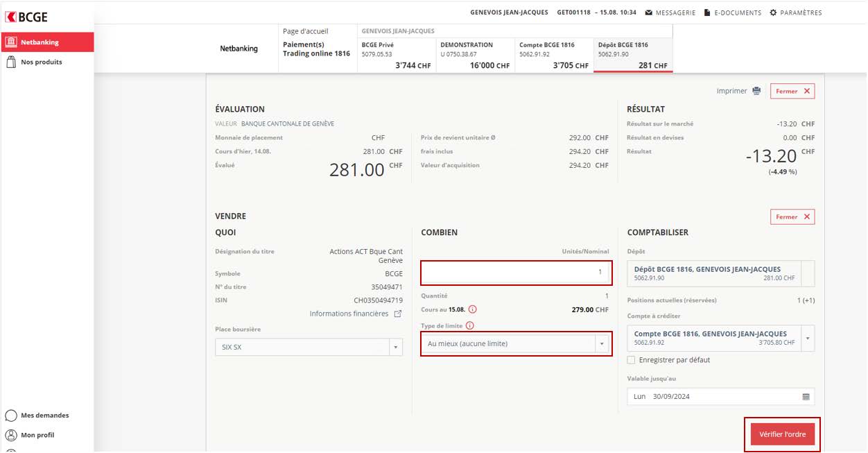Click the price 279.00 CHF
This screenshot has height=453, width=868.
[590, 309]
